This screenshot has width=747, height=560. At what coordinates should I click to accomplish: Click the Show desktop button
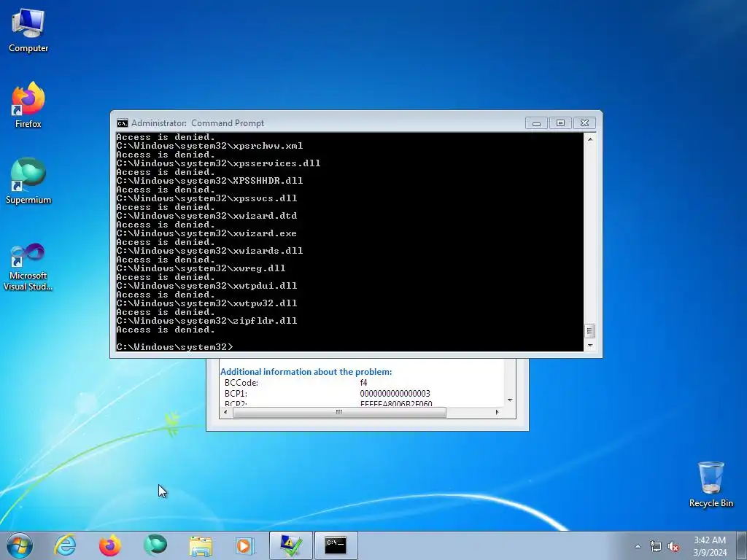pos(742,545)
